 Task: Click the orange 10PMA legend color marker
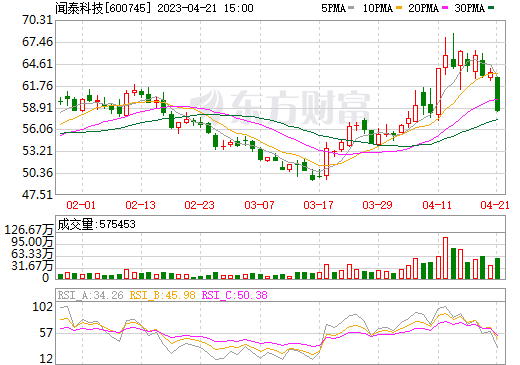(x=400, y=8)
